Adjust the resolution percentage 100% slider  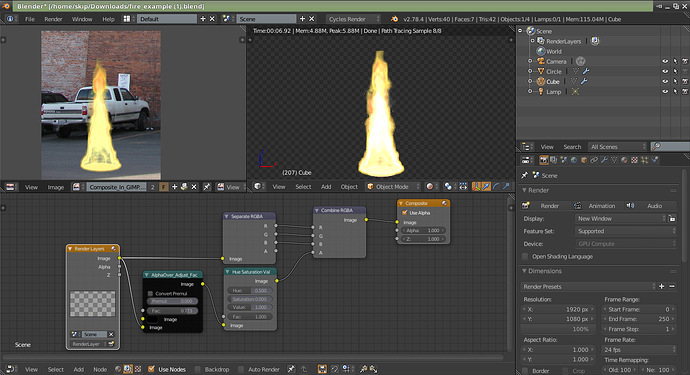558,329
